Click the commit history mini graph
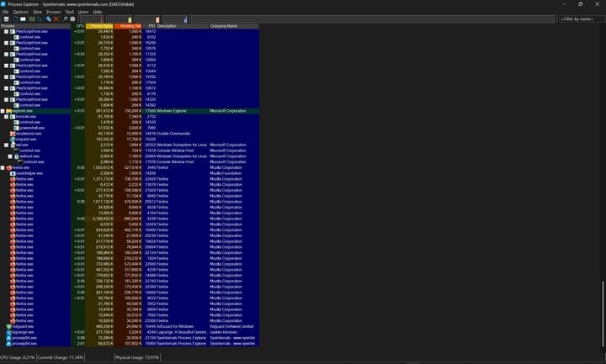Image resolution: width=606 pixels, height=364 pixels. click(120, 18)
